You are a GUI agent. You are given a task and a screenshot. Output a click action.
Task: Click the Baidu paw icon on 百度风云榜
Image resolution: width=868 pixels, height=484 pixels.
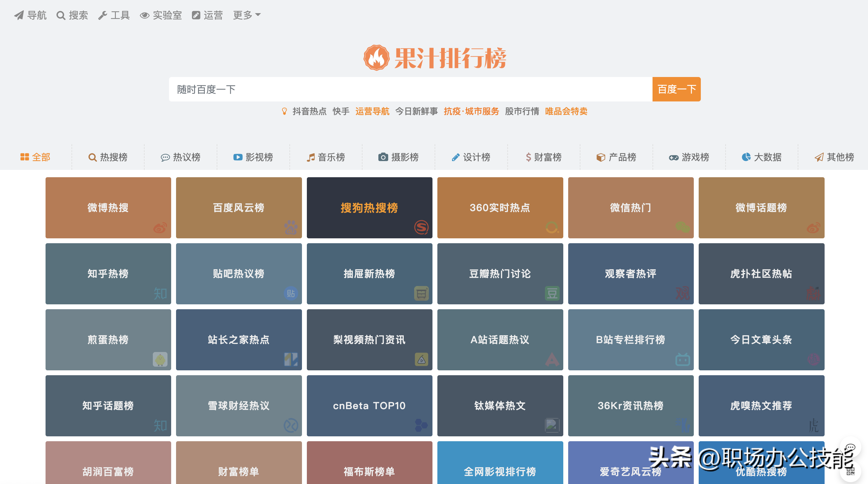tap(291, 228)
